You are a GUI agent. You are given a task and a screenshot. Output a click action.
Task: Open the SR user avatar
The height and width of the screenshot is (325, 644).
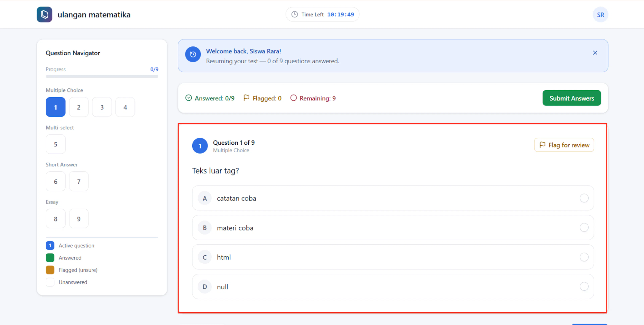pyautogui.click(x=600, y=14)
